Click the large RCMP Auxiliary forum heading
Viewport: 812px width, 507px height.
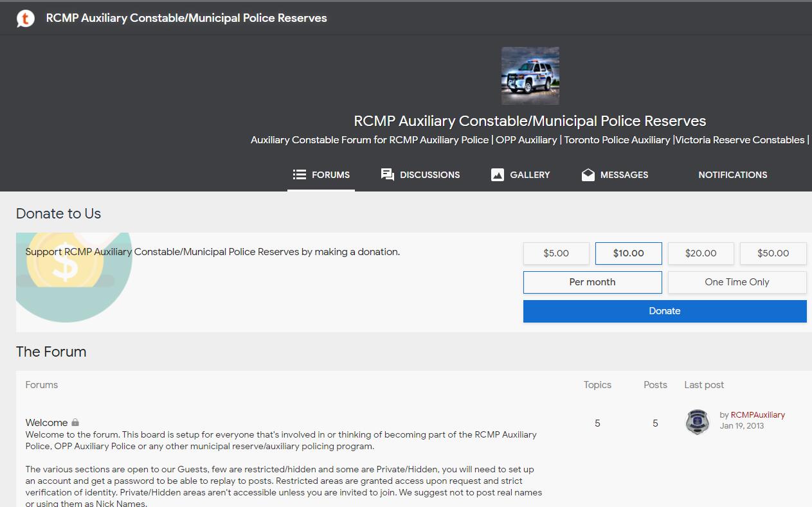coord(530,121)
